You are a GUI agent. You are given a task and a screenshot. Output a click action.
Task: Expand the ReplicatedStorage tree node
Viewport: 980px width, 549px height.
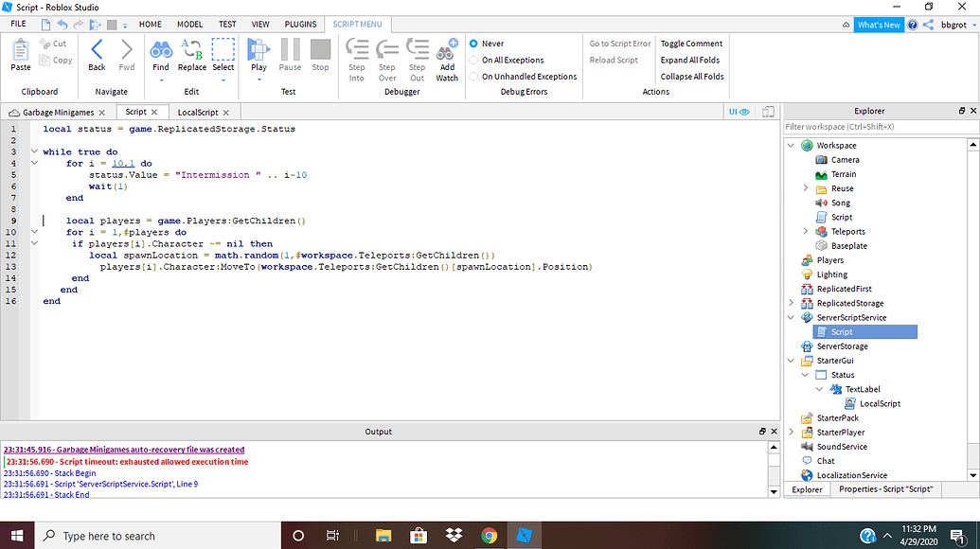pyautogui.click(x=792, y=304)
